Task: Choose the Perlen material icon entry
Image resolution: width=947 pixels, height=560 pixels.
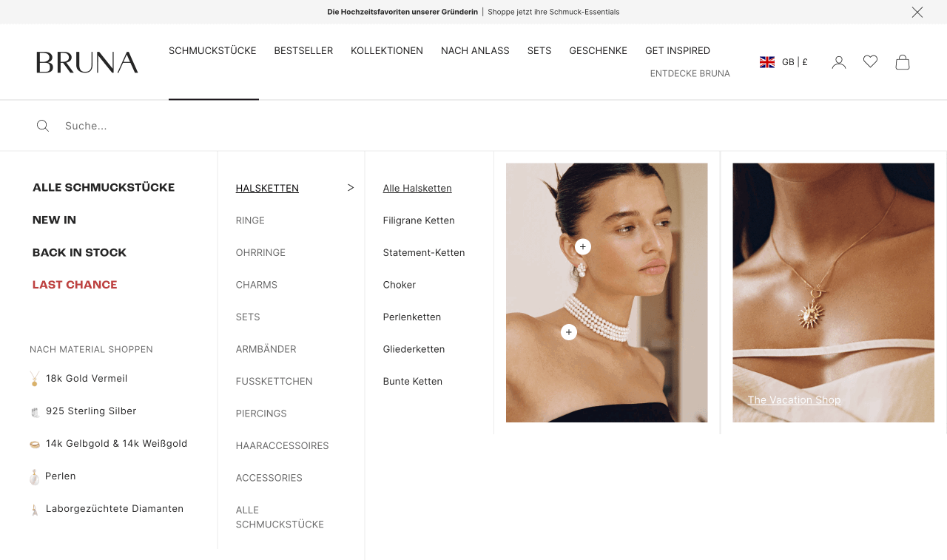Action: coord(35,476)
